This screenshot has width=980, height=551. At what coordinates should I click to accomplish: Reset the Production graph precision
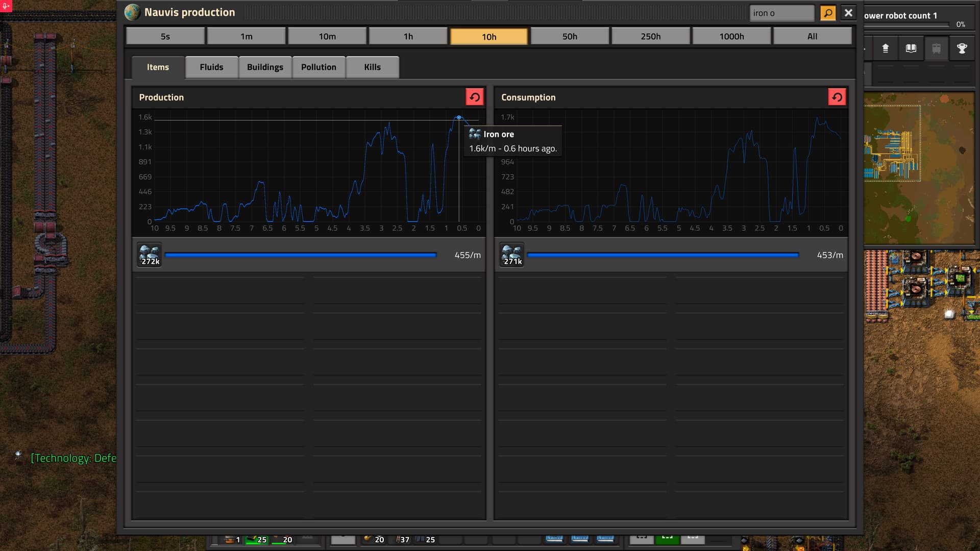tap(474, 97)
